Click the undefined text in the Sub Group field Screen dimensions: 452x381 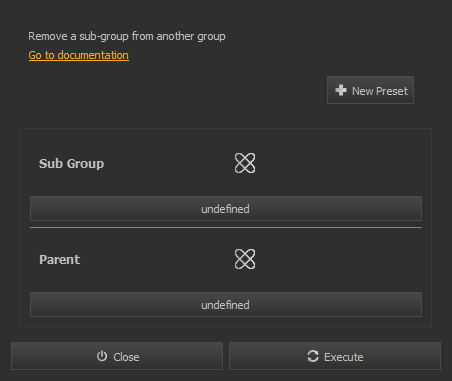pyautogui.click(x=225, y=209)
